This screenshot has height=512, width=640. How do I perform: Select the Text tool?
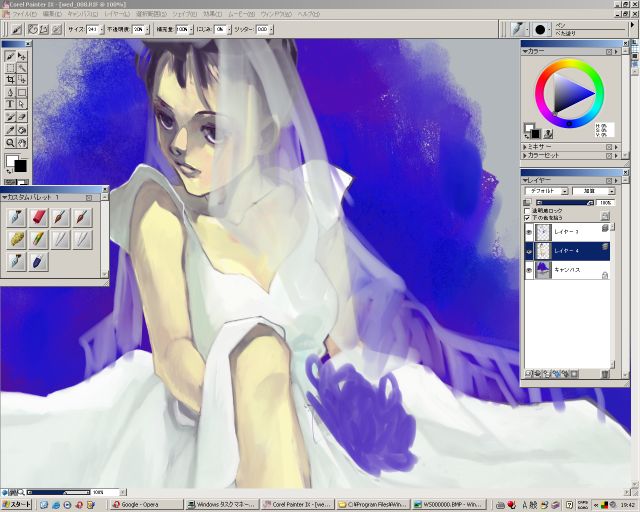click(x=10, y=104)
